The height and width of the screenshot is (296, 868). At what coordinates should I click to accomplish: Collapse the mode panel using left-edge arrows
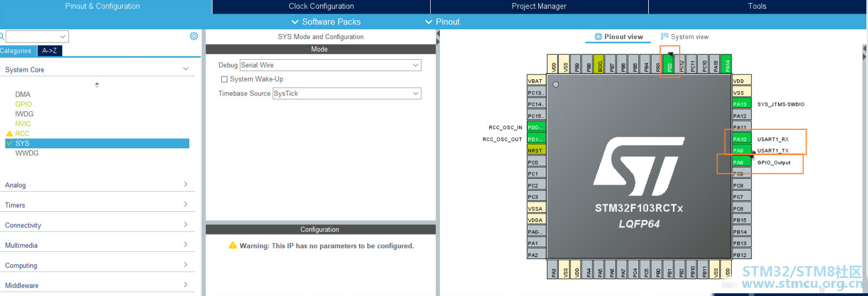438,37
